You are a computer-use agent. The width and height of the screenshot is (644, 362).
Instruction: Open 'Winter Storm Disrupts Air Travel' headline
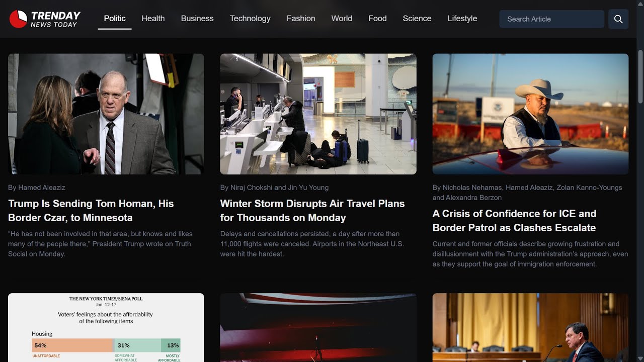click(x=312, y=211)
